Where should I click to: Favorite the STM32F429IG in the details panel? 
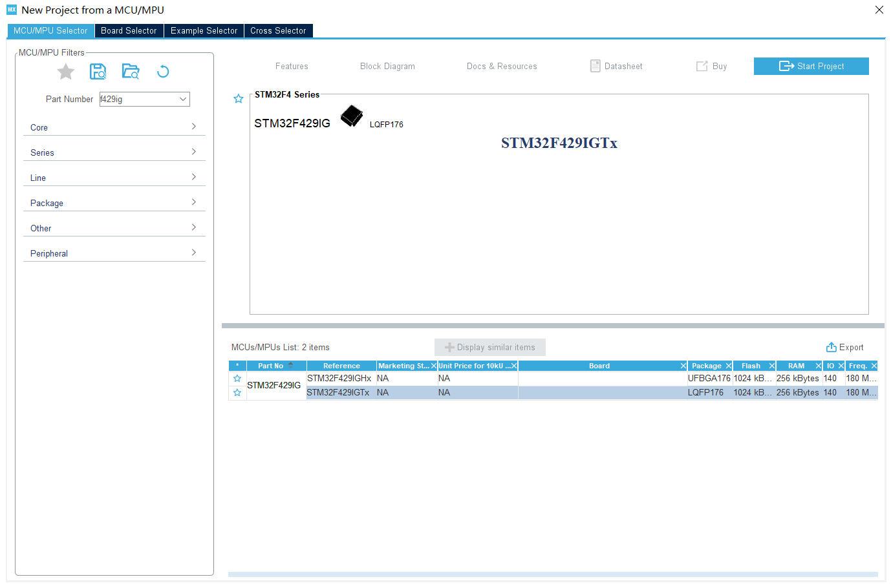[239, 99]
